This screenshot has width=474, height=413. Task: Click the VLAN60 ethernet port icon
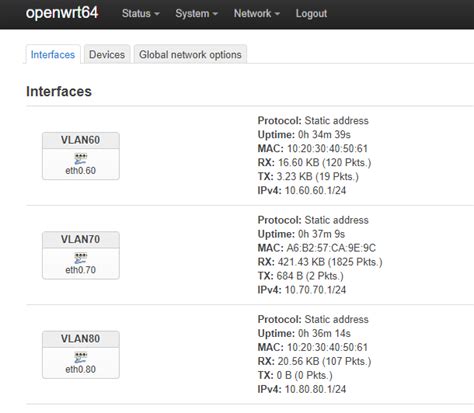click(81, 159)
